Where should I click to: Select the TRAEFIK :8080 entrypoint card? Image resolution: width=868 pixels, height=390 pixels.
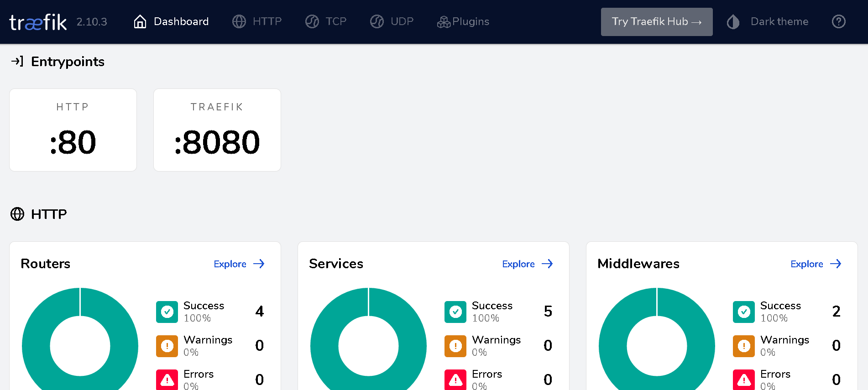point(217,130)
